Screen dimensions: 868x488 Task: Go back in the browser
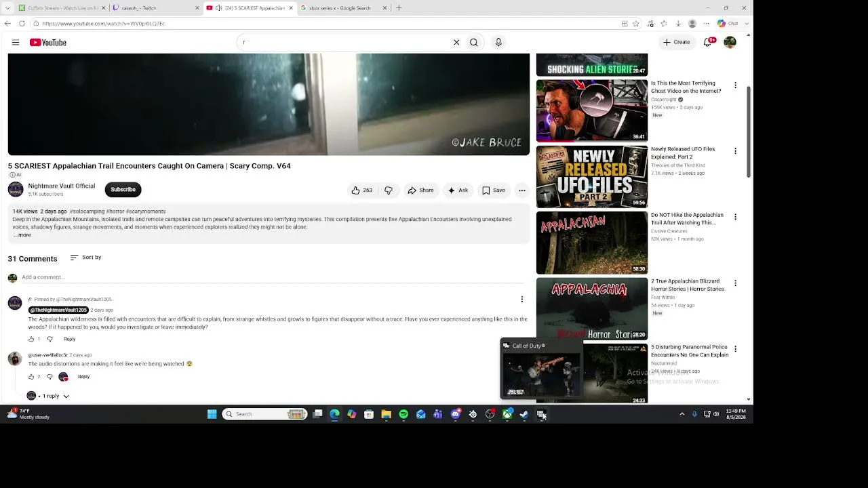[7, 24]
